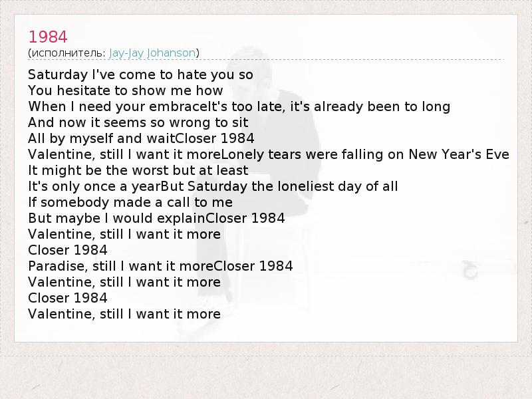Image resolution: width=532 pixels, height=399 pixels.
Task: Select the line You hesitate to show me how
Action: tap(126, 90)
